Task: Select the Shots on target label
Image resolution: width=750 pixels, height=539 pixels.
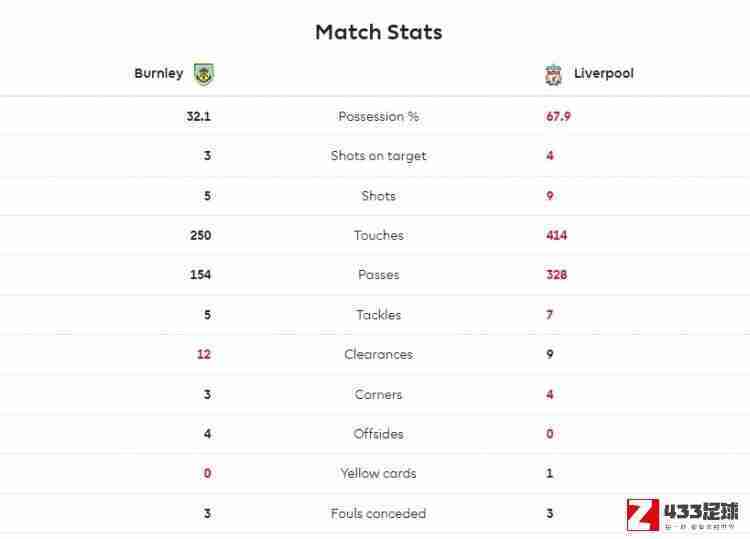Action: click(378, 156)
